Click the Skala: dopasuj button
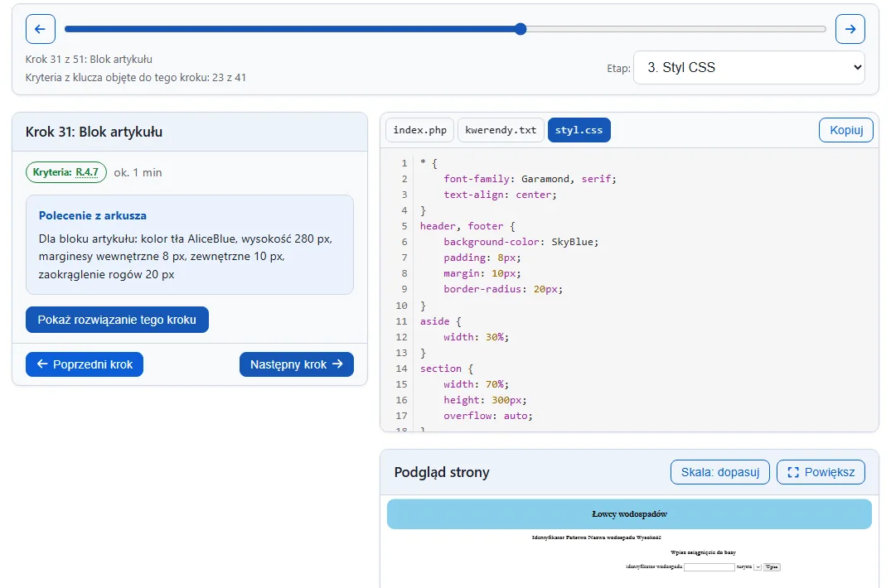This screenshot has height=588, width=891. coord(720,472)
